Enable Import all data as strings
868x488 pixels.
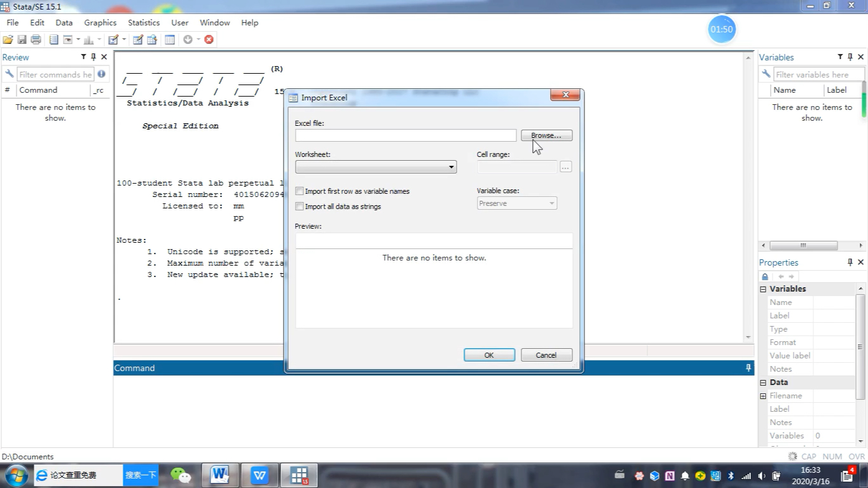[x=300, y=207]
